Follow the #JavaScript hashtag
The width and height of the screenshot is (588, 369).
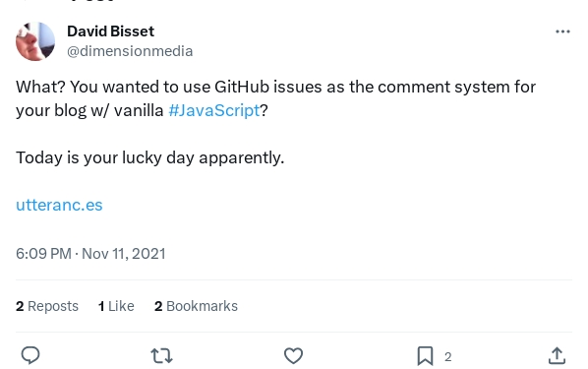click(214, 110)
